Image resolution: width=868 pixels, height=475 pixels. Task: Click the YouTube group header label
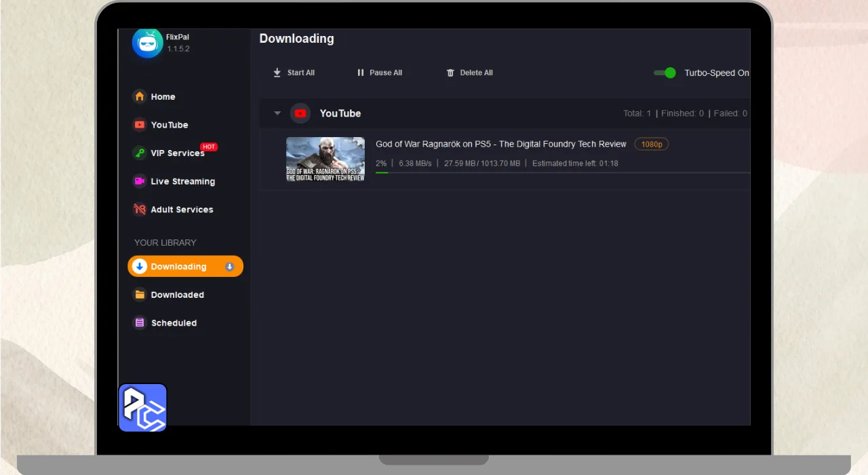point(340,113)
